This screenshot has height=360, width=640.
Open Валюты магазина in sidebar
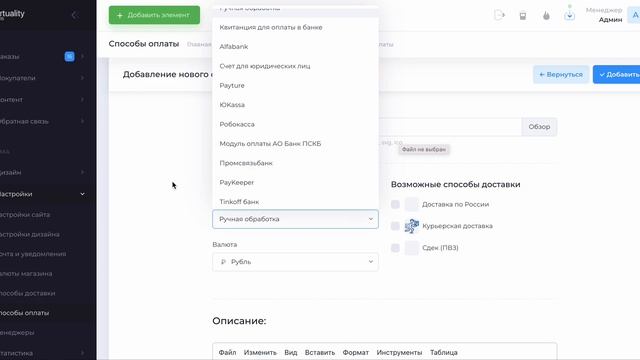pyautogui.click(x=26, y=273)
